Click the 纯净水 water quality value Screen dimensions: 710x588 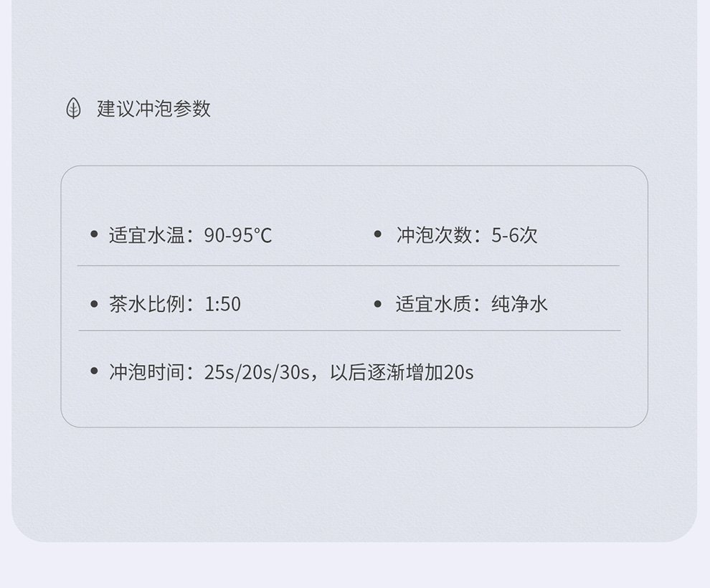point(519,304)
